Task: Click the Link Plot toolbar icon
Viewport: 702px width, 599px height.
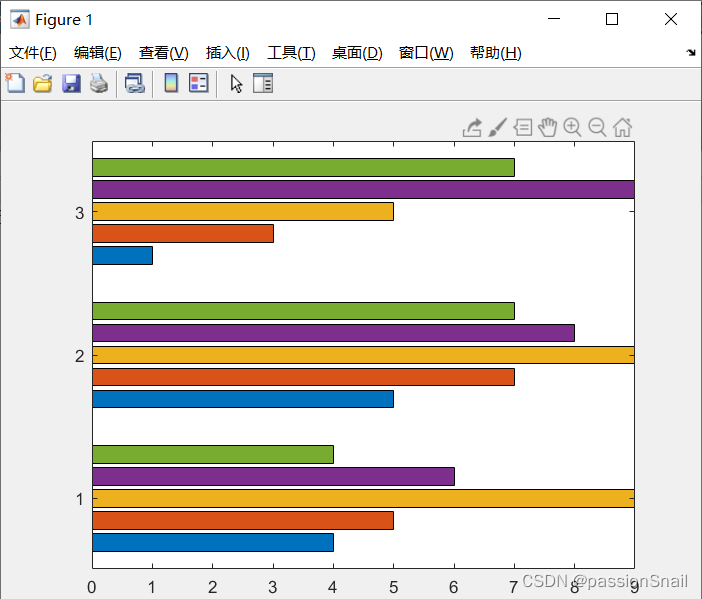Action: (x=135, y=84)
